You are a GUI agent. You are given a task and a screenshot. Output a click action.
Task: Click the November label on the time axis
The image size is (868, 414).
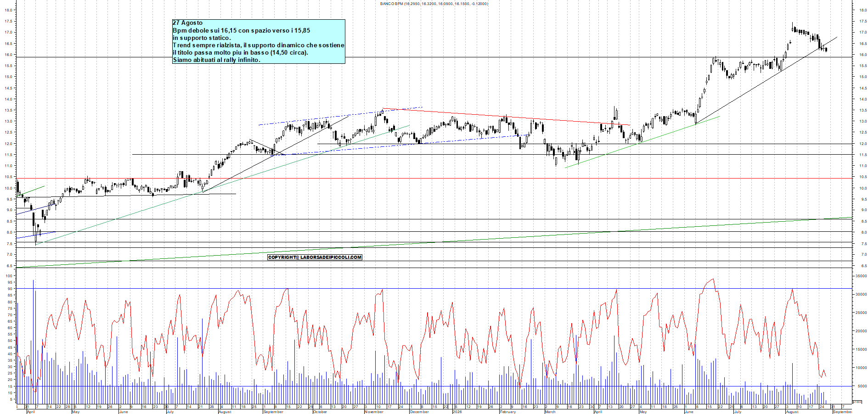pyautogui.click(x=374, y=412)
